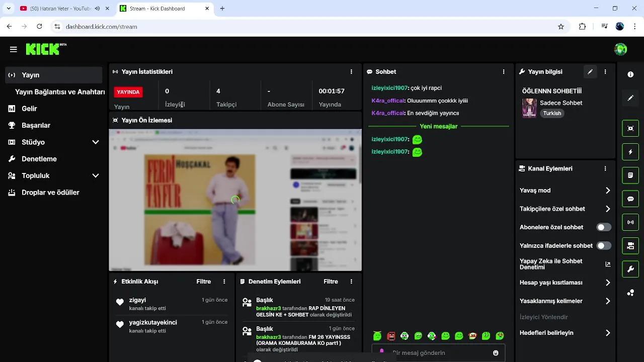Open Yavaş mod settings
The image size is (644, 362).
click(565, 191)
